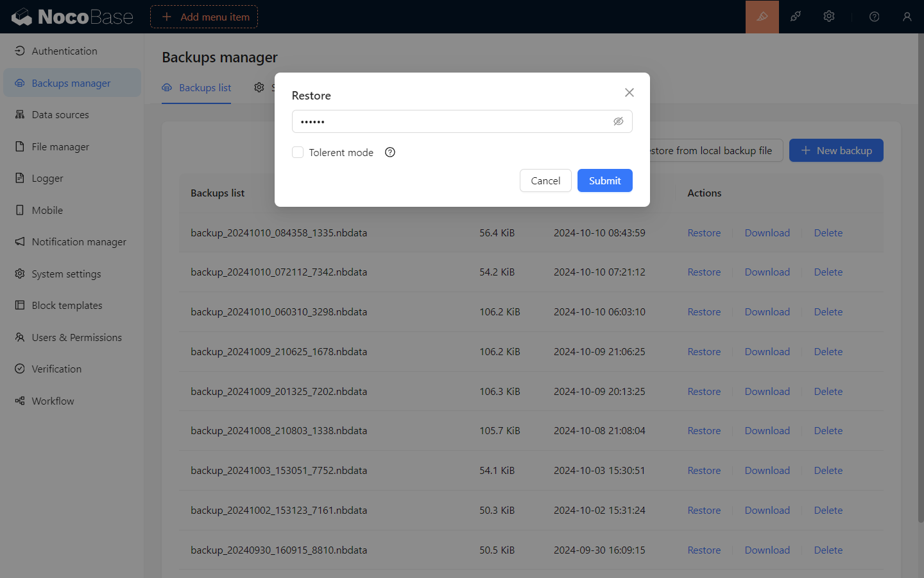Open the plugin manager icon

pyautogui.click(x=796, y=17)
